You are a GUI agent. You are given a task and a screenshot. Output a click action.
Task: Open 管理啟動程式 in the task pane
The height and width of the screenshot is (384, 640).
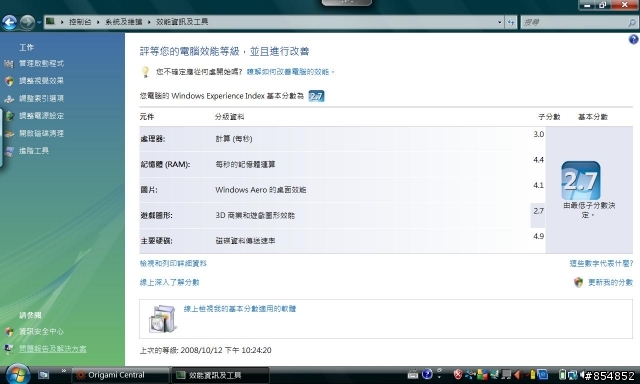(41, 64)
